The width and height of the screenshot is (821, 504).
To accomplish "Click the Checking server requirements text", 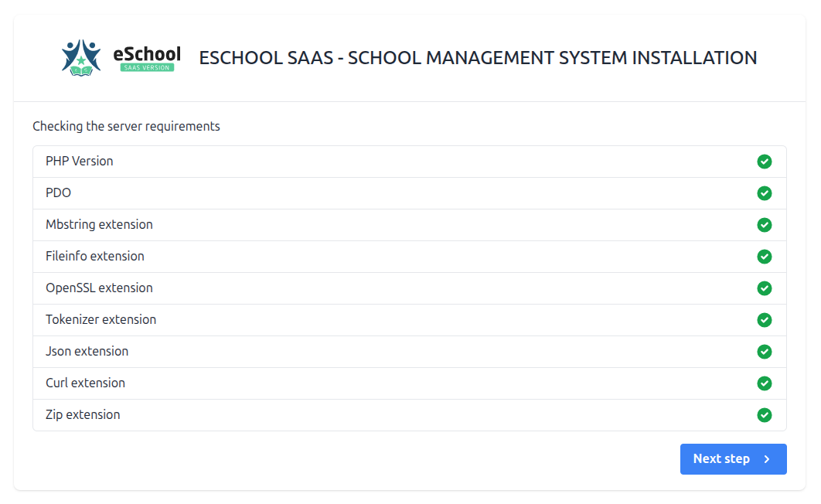I will [125, 126].
